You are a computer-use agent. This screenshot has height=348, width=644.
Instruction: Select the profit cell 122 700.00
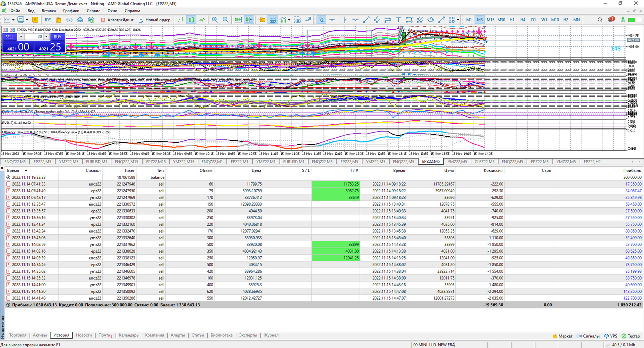632,298
